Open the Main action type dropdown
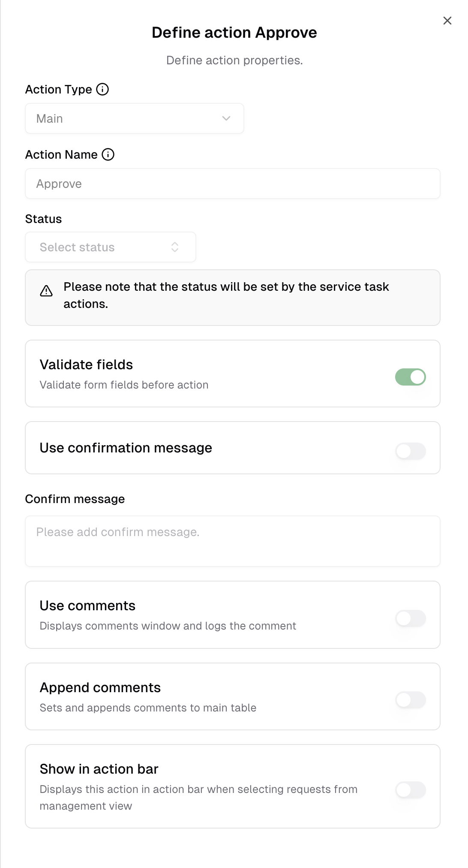 [x=134, y=118]
